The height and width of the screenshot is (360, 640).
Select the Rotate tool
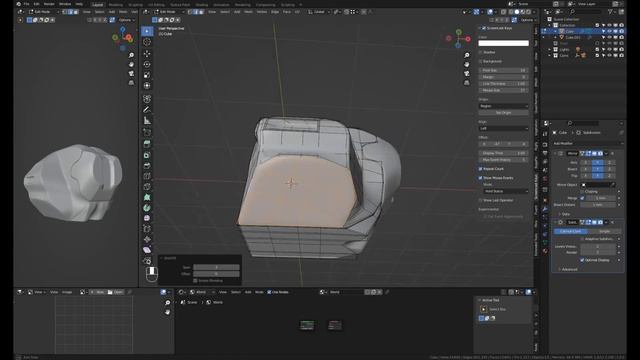[147, 64]
